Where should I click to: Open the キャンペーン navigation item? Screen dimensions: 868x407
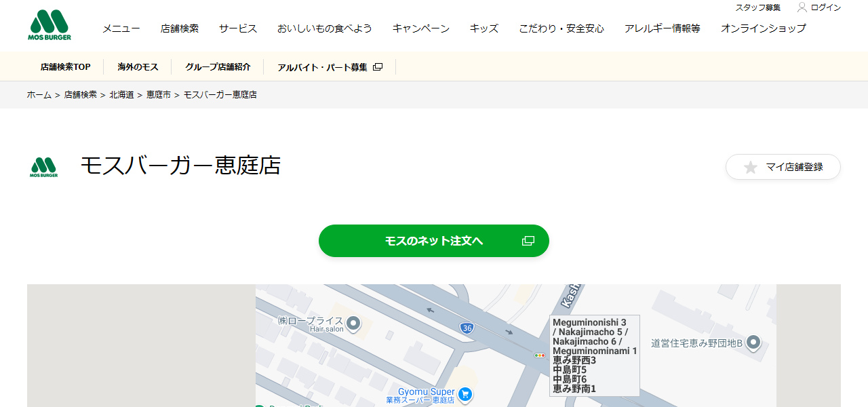pos(421,28)
